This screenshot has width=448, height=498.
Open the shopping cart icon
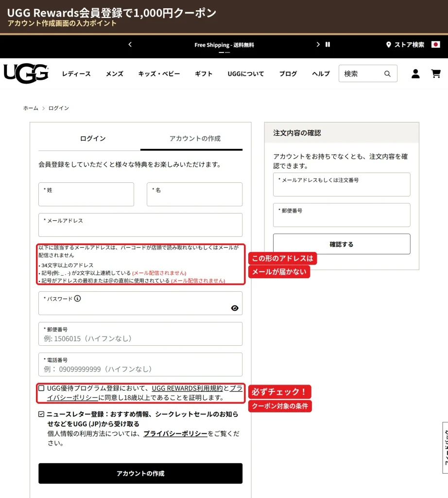(x=436, y=74)
